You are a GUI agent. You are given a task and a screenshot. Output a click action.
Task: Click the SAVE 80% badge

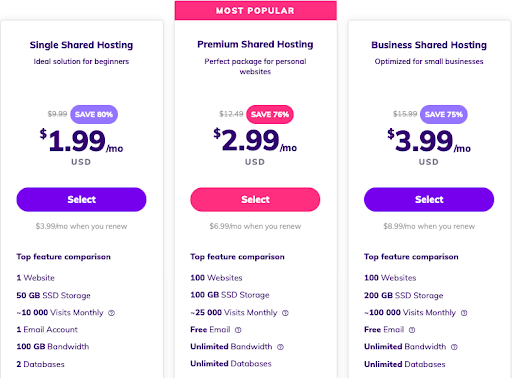pyautogui.click(x=94, y=114)
